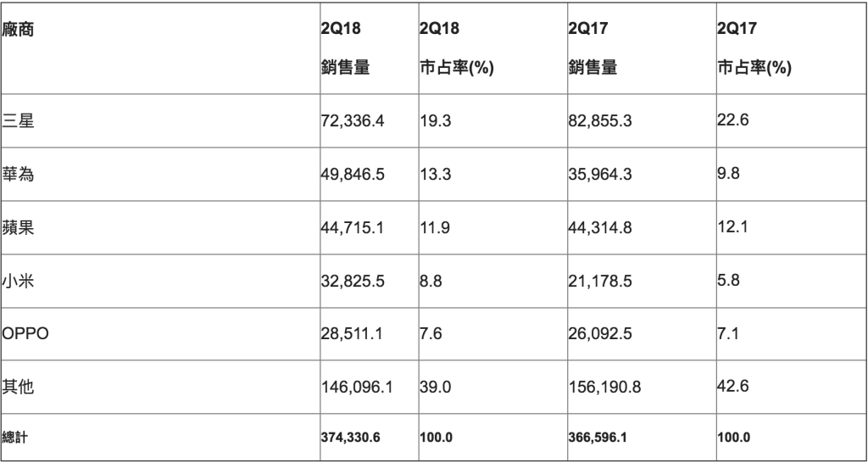Select the OPPO vendor cell
Screen dimensions: 868x463
coord(27,333)
